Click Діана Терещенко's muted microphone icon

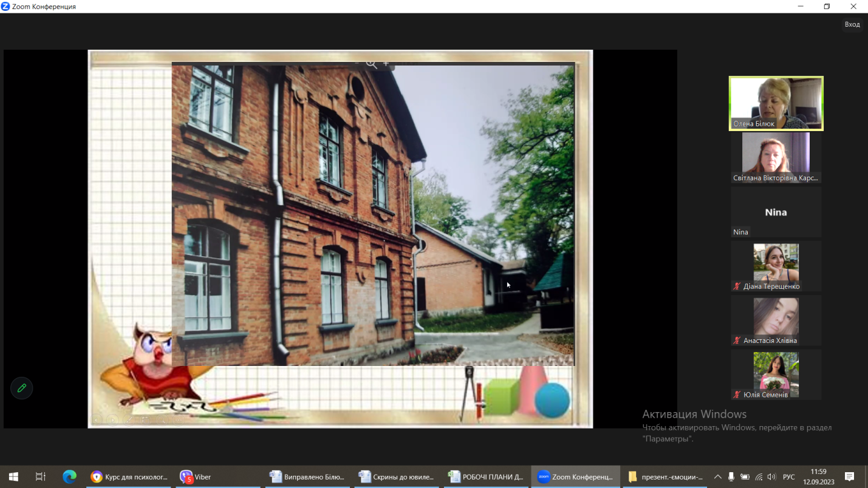[x=737, y=286]
